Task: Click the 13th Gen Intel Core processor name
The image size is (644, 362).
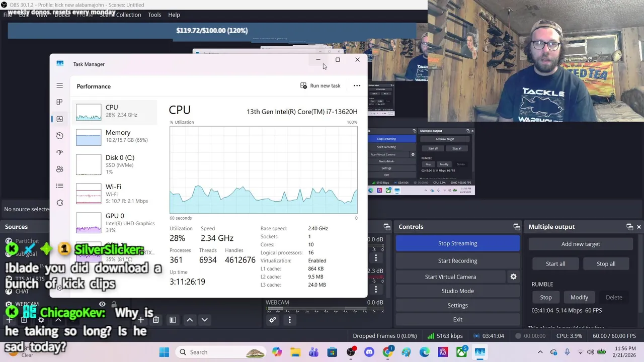Action: point(302,112)
